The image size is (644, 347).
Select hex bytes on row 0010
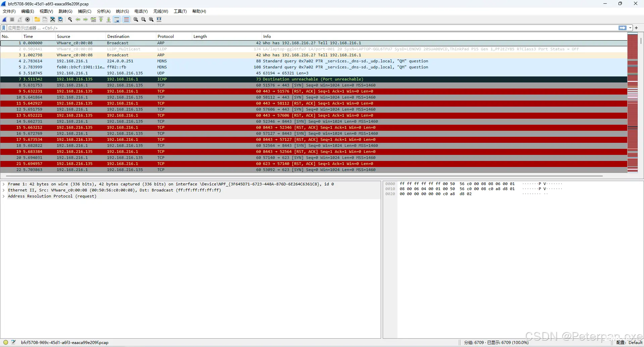click(457, 189)
